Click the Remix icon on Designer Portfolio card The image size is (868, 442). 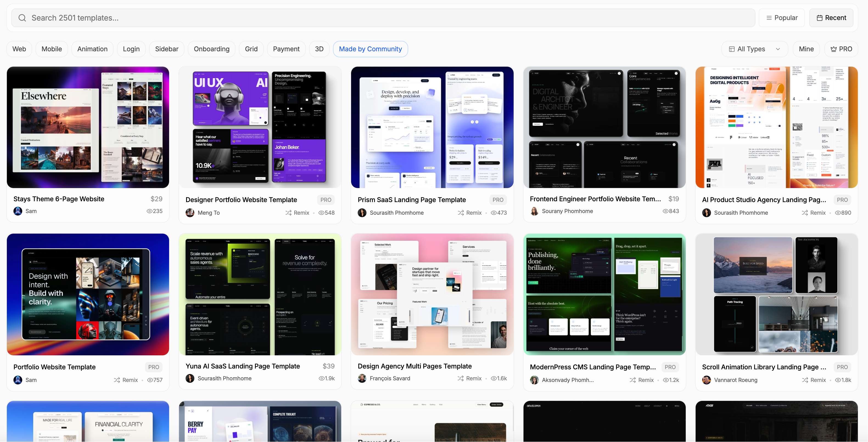point(289,213)
